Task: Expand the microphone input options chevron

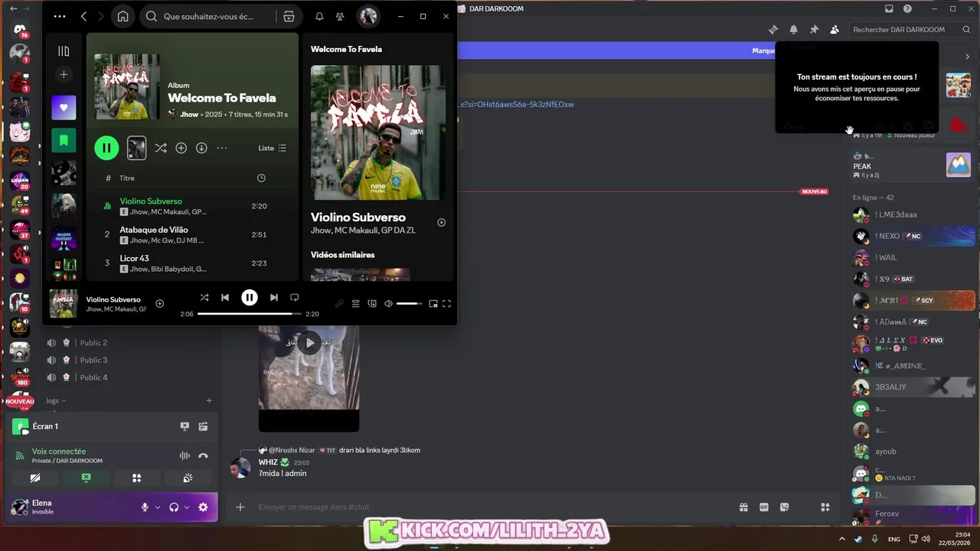Action: [158, 507]
